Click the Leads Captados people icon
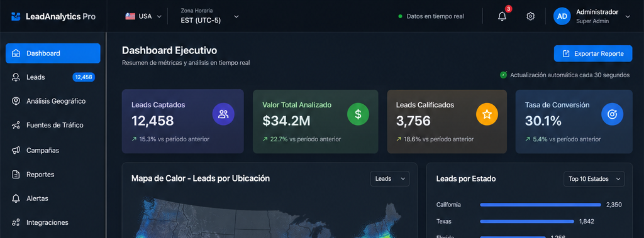644x238 pixels. [223, 114]
